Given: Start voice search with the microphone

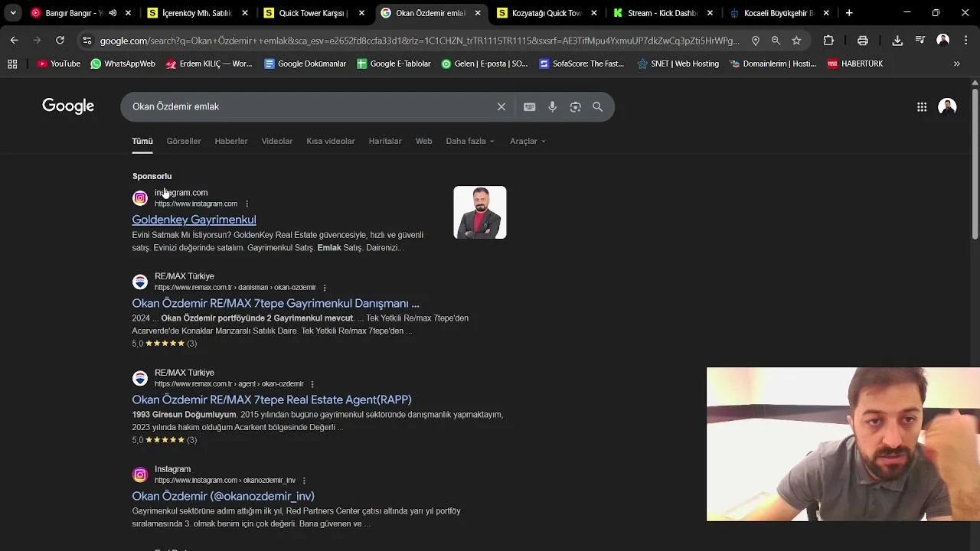Looking at the screenshot, I should pyautogui.click(x=552, y=106).
